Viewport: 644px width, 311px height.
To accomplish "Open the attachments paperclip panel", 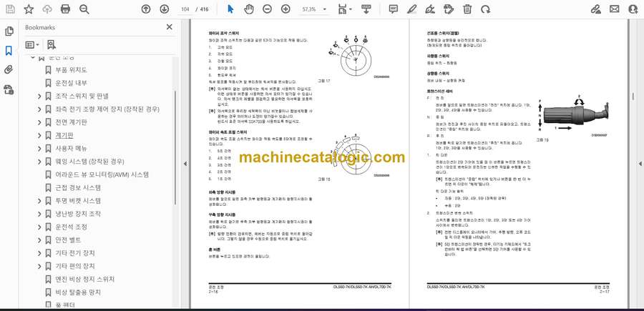I will coord(9,70).
